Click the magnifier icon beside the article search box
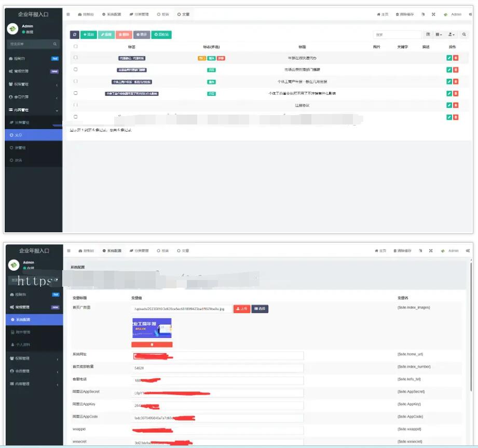 (464, 35)
